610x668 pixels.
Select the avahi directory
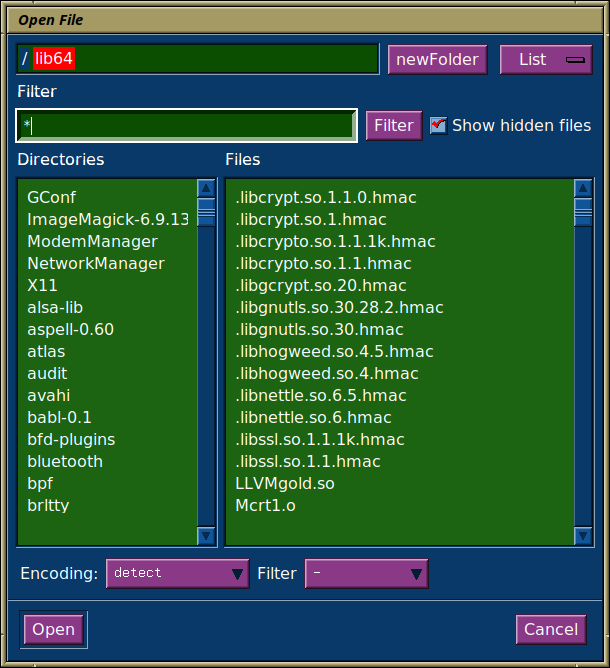coord(107,395)
